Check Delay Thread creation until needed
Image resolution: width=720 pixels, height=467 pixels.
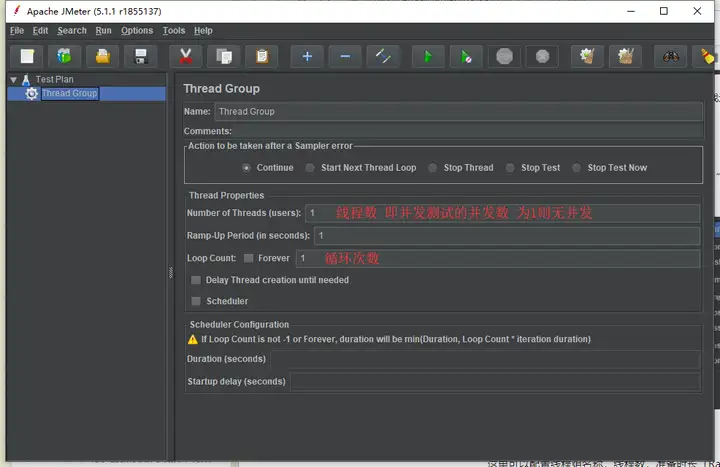196,280
